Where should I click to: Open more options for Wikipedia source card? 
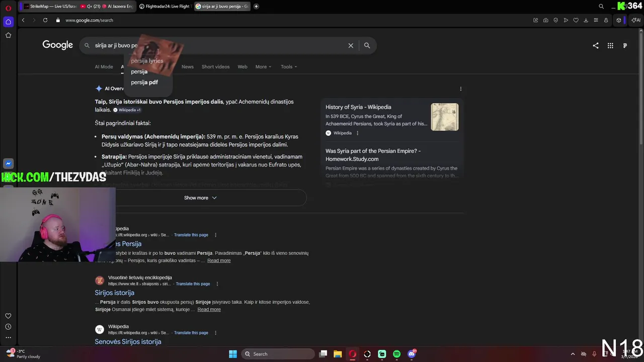click(358, 133)
